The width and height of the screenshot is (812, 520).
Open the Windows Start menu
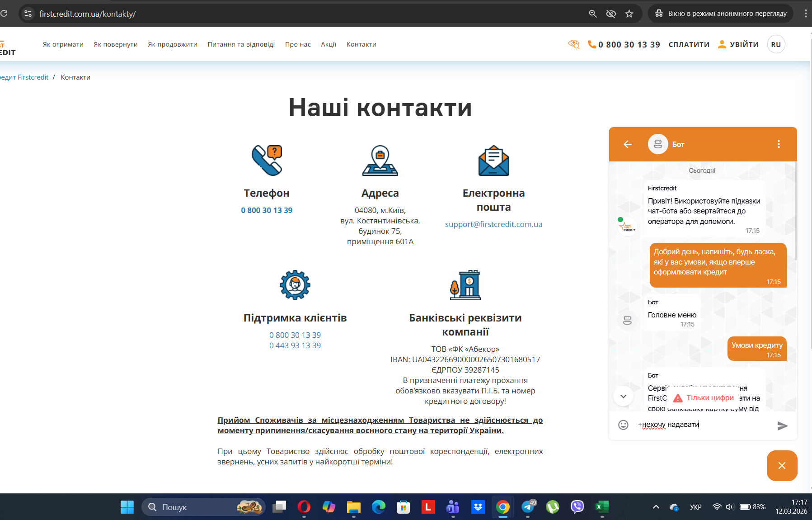pos(127,507)
